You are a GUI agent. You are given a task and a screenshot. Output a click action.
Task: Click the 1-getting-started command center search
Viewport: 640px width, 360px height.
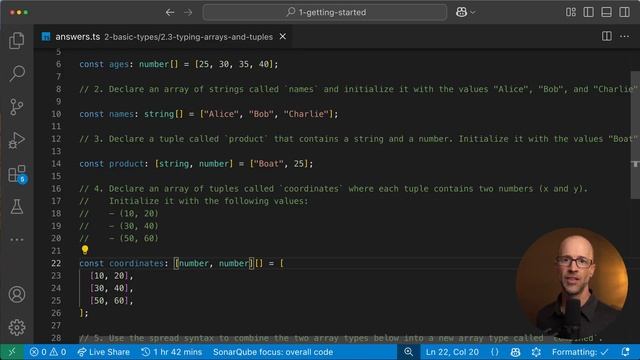(325, 12)
